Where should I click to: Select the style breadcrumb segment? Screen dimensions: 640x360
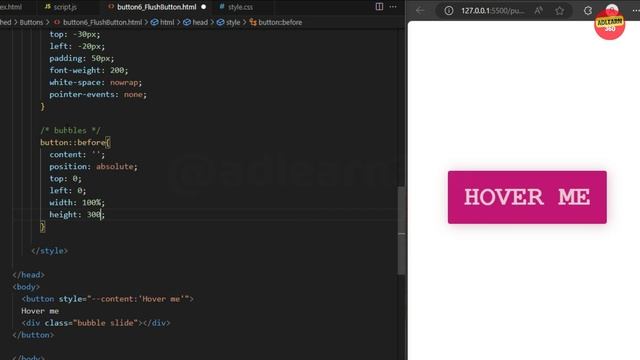pos(229,22)
